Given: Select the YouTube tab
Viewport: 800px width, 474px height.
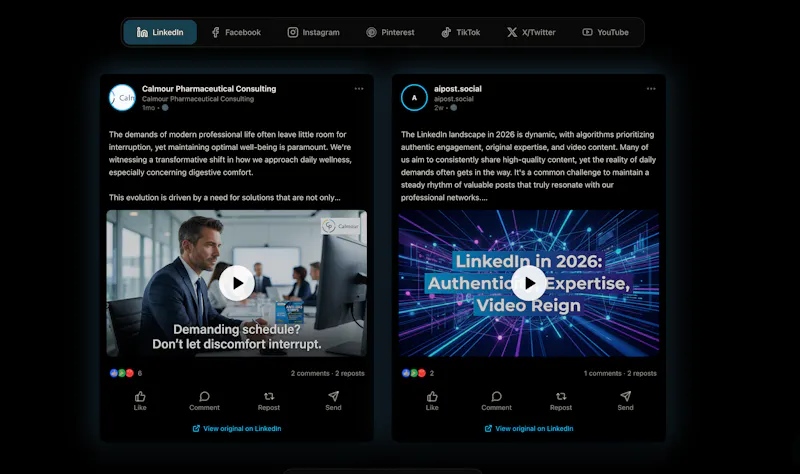Looking at the screenshot, I should (x=606, y=32).
